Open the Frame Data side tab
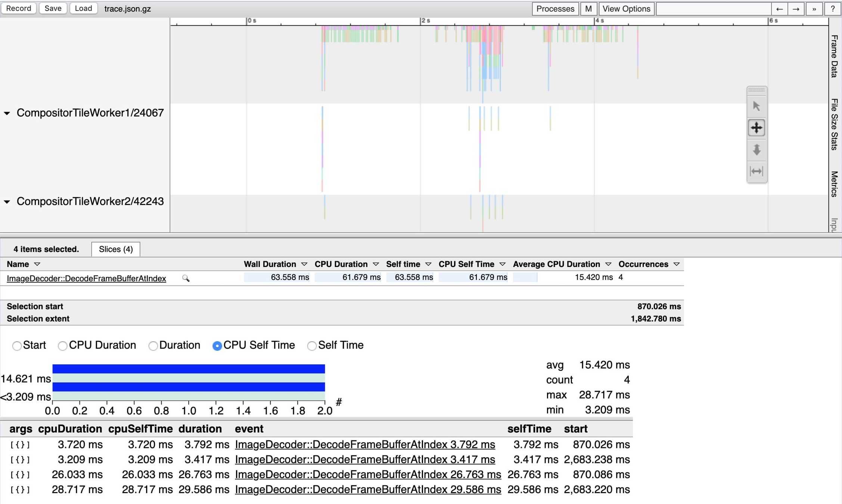Screen dimensions: 842x504 [x=835, y=56]
